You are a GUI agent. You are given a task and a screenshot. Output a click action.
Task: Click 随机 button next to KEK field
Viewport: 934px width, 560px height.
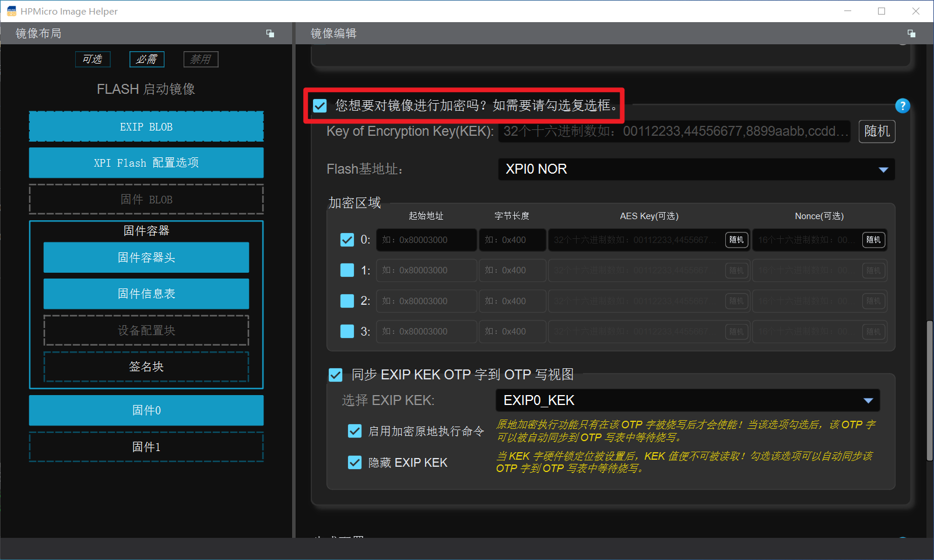point(877,131)
